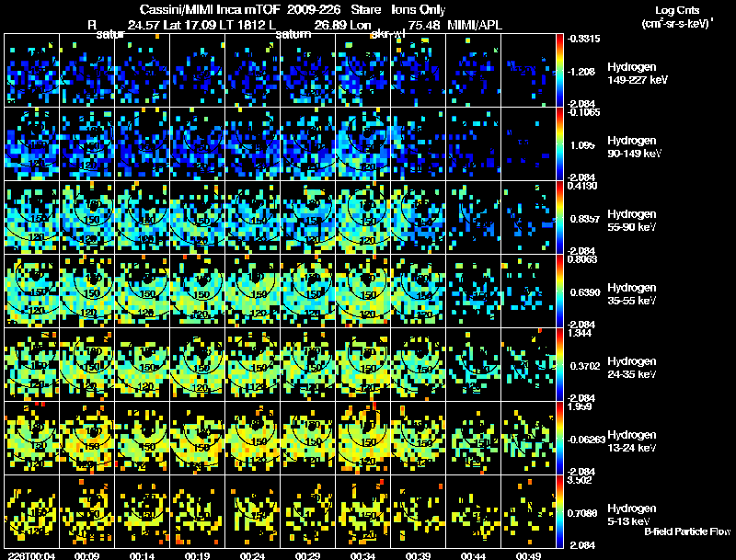The width and height of the screenshot is (736, 560).
Task: Click the 226T00:04 start time label
Action: click(x=31, y=555)
